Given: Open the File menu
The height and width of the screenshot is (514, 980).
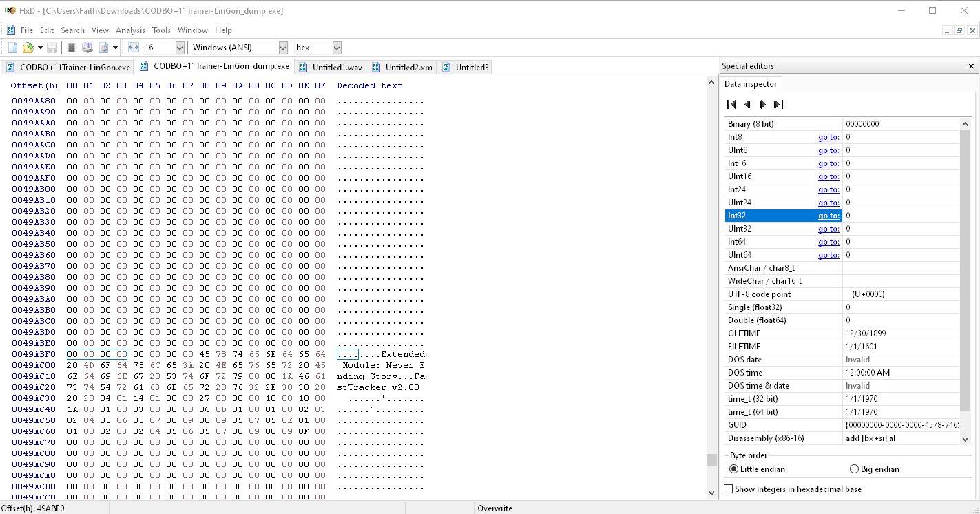Looking at the screenshot, I should [27, 30].
